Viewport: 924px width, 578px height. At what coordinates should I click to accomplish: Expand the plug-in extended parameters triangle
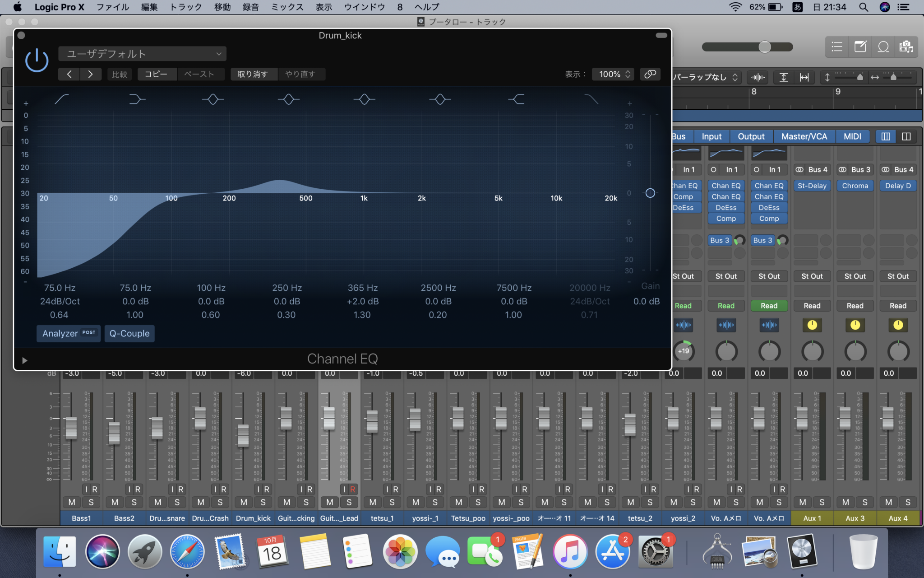click(25, 360)
